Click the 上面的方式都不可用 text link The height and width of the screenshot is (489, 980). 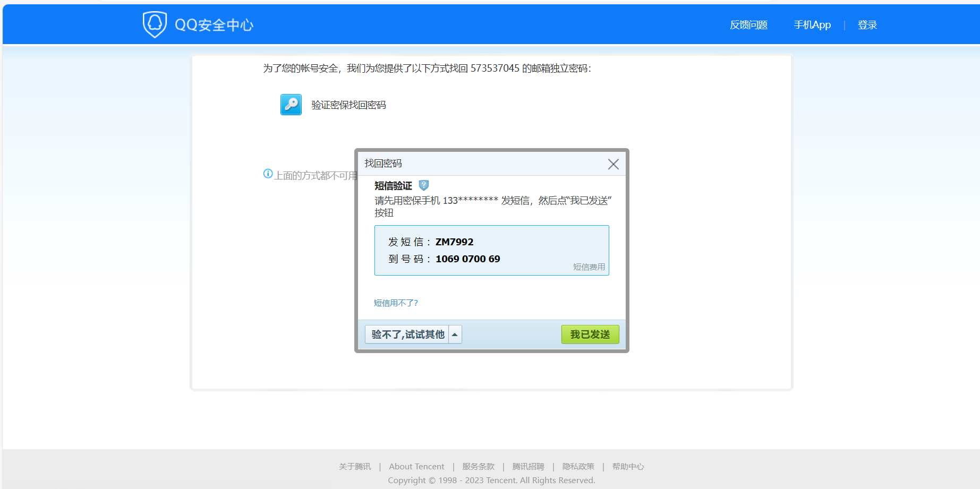click(x=314, y=175)
